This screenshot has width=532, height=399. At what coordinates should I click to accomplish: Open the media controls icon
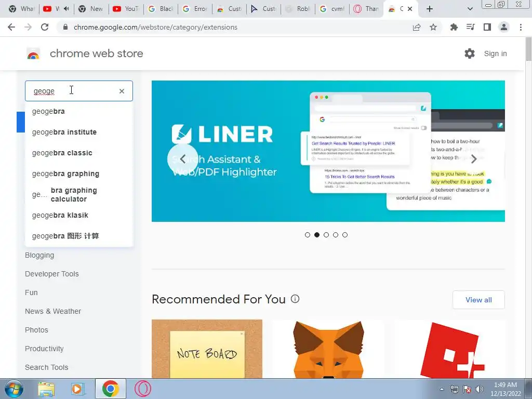[x=470, y=27]
